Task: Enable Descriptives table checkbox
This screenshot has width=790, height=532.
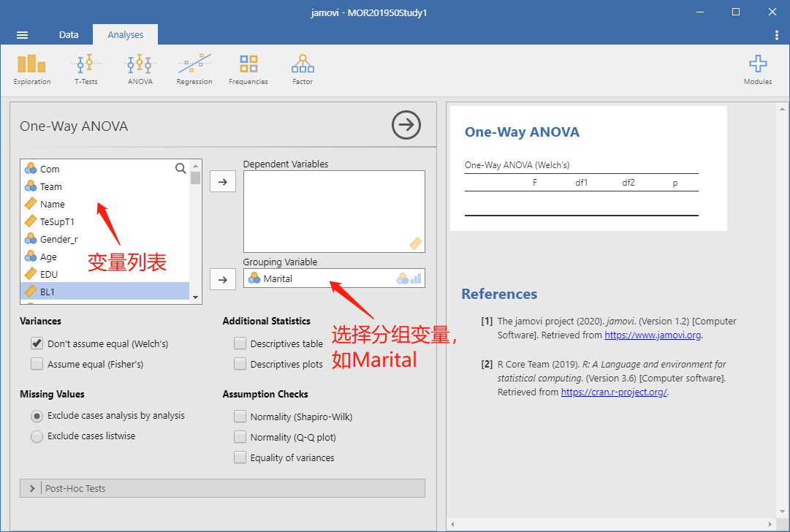Action: coord(240,343)
